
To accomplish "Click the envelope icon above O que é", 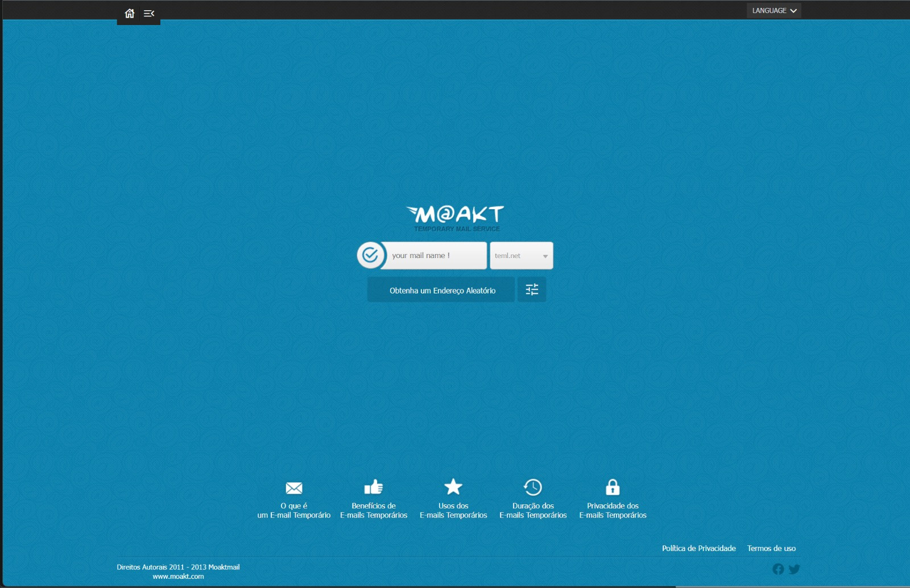I will (294, 488).
